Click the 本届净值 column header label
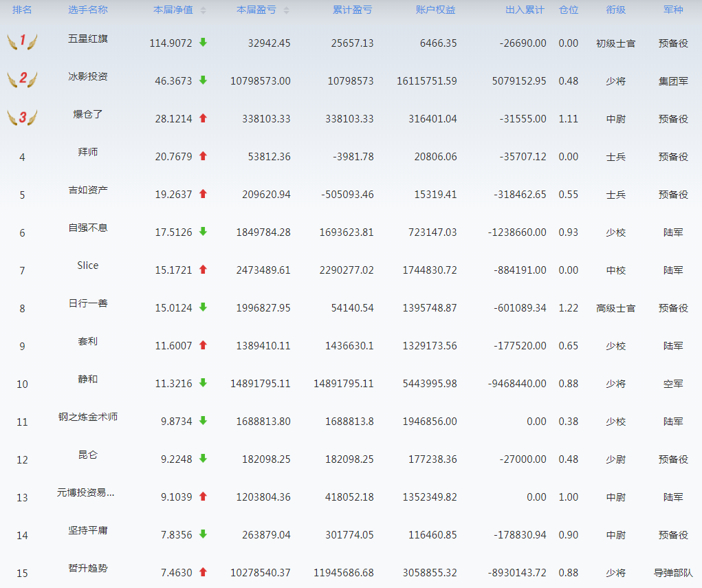Image resolution: width=702 pixels, height=588 pixels. [x=173, y=10]
